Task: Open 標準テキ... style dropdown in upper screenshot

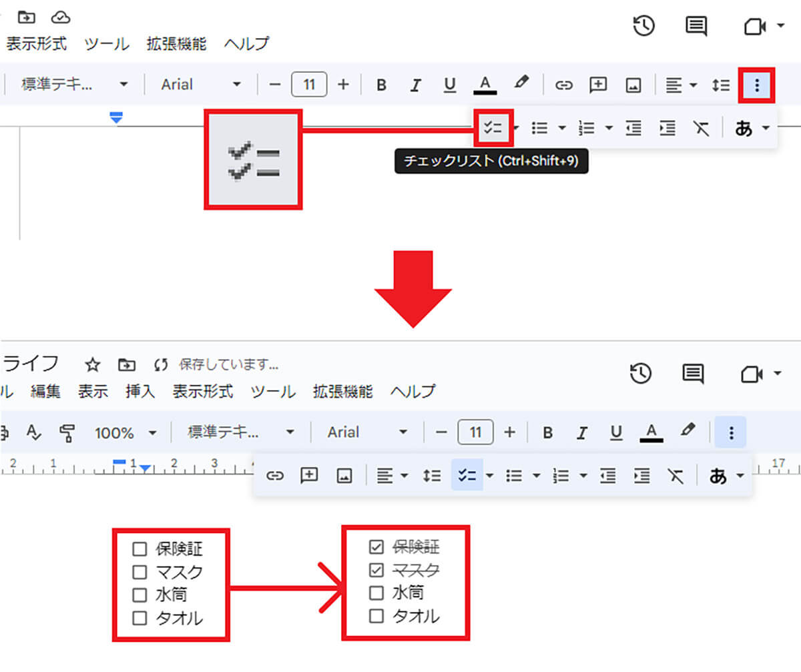Action: [74, 85]
